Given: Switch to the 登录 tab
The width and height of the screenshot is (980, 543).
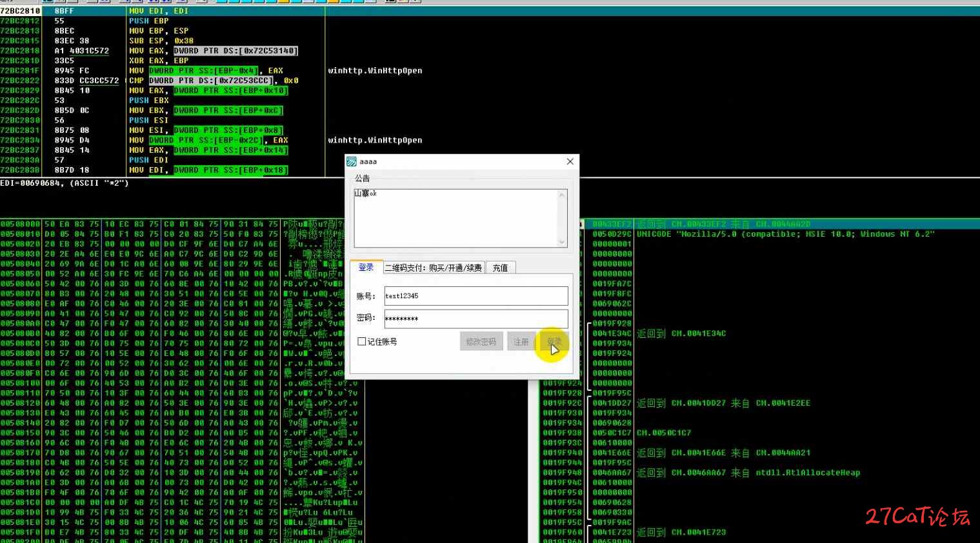Looking at the screenshot, I should 366,267.
